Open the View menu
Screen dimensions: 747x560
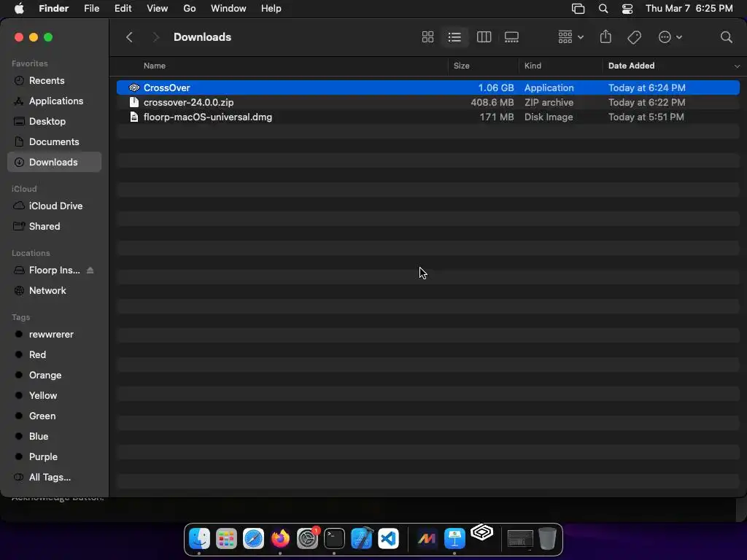[158, 9]
